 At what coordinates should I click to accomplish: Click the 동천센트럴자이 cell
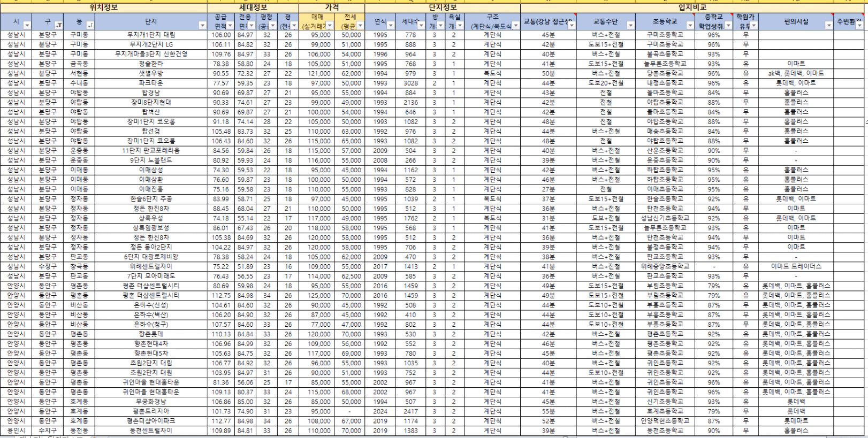151,431
